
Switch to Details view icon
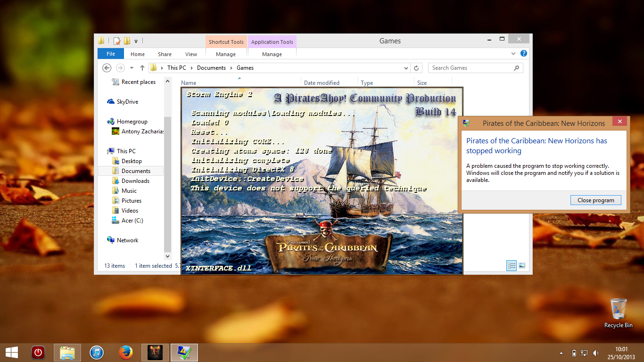[x=512, y=266]
